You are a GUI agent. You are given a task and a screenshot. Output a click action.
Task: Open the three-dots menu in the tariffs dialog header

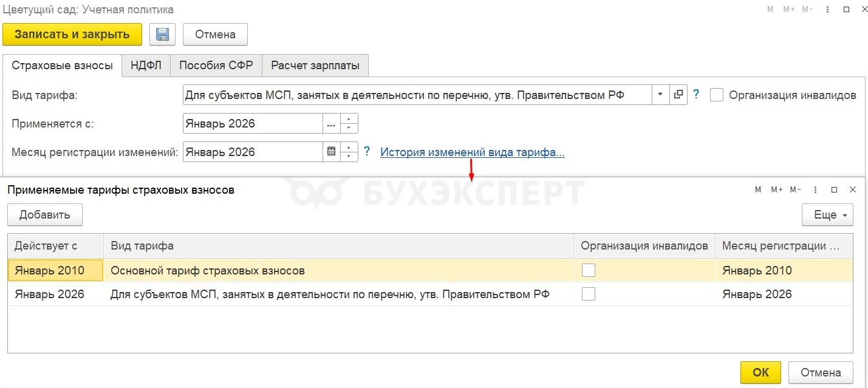point(815,189)
